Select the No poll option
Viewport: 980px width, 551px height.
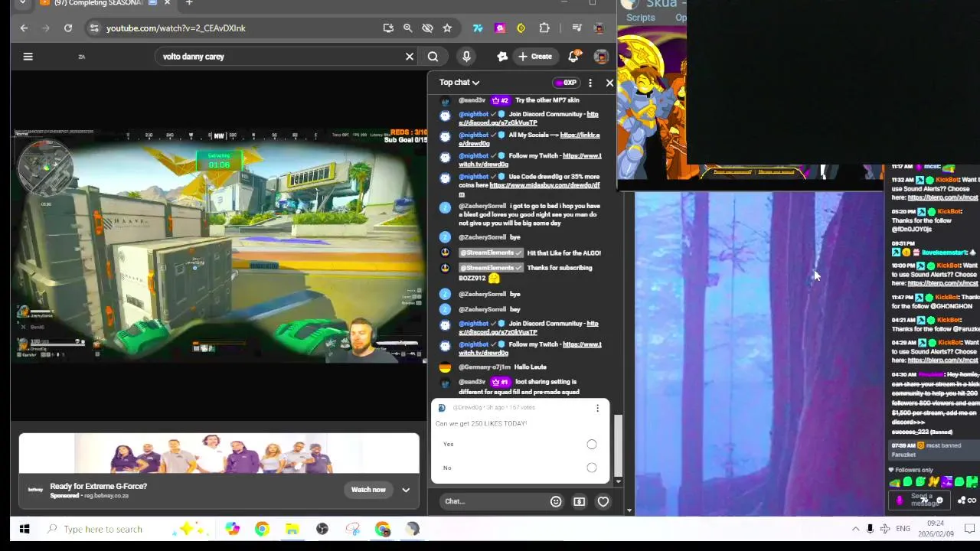click(x=592, y=468)
